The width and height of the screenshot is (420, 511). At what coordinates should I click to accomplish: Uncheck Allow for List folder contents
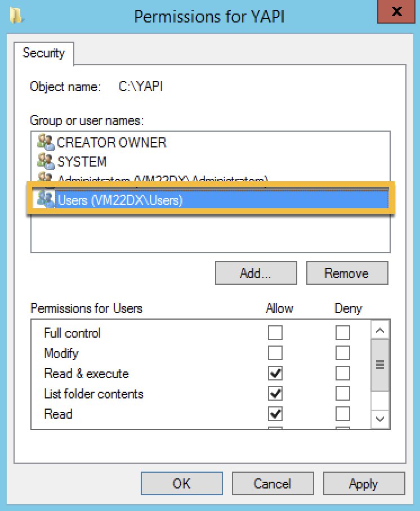point(275,394)
